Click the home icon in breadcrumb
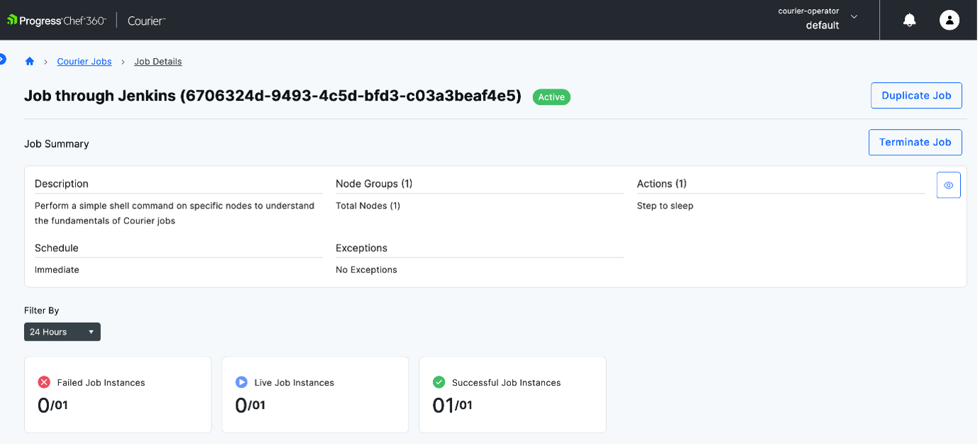Image resolution: width=980 pixels, height=446 pixels. (30, 62)
